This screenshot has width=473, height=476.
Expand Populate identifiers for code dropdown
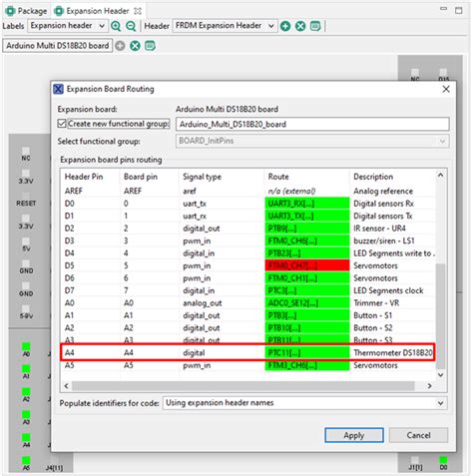(304, 403)
